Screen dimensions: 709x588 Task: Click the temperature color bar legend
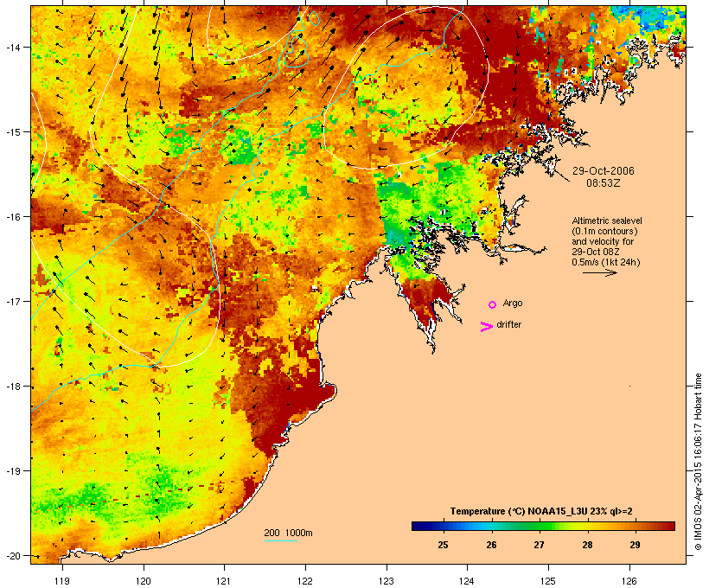pos(543,526)
